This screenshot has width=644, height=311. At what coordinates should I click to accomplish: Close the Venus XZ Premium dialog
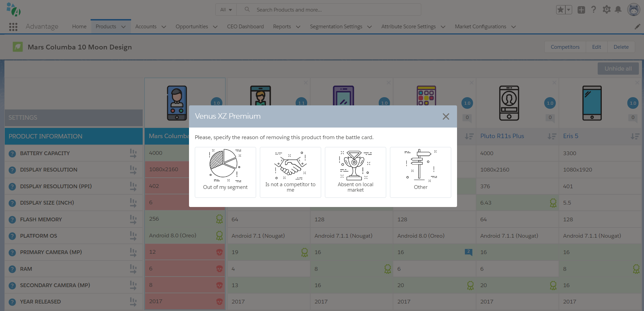click(446, 116)
